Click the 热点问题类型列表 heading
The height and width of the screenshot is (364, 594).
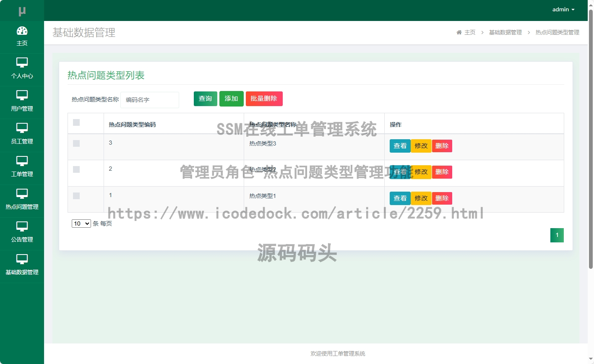pos(106,75)
